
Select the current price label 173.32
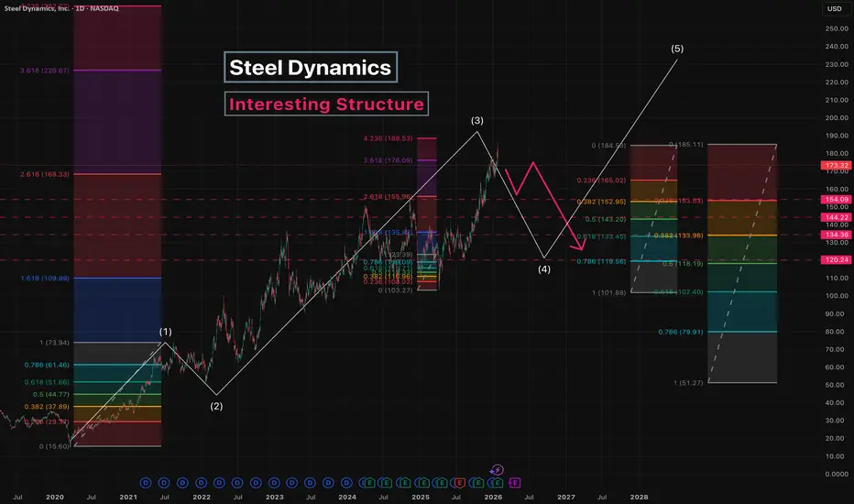836,165
